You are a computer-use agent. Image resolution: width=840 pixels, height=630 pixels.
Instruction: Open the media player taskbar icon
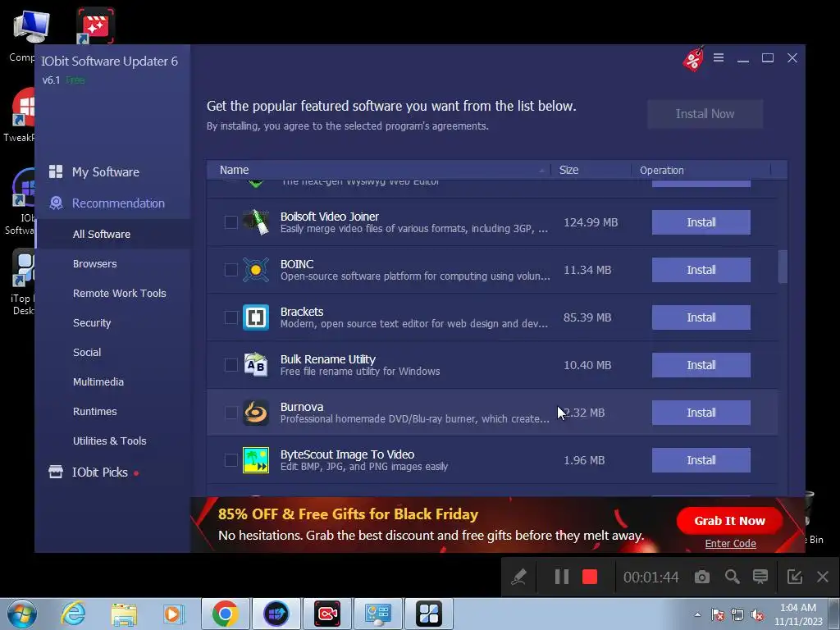click(x=173, y=614)
